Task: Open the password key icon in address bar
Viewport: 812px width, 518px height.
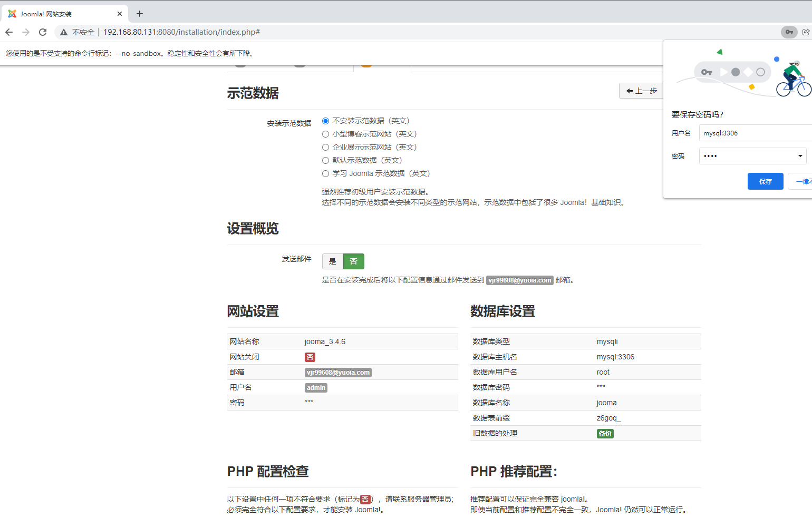Action: [789, 32]
